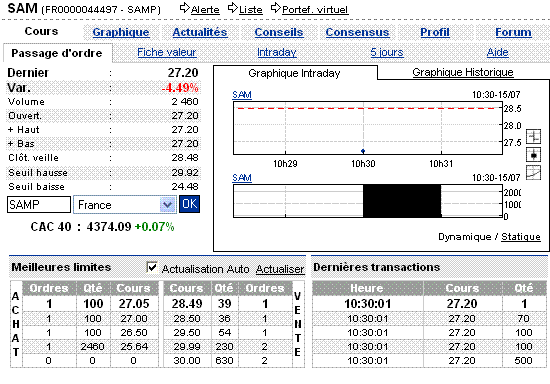
Task: Open the Liste link
Action: pos(250,10)
